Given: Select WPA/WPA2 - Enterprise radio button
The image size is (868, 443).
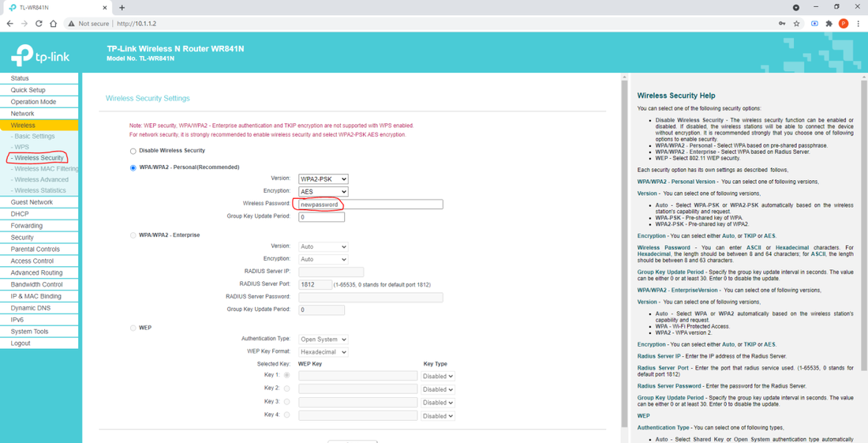Looking at the screenshot, I should click(x=133, y=235).
